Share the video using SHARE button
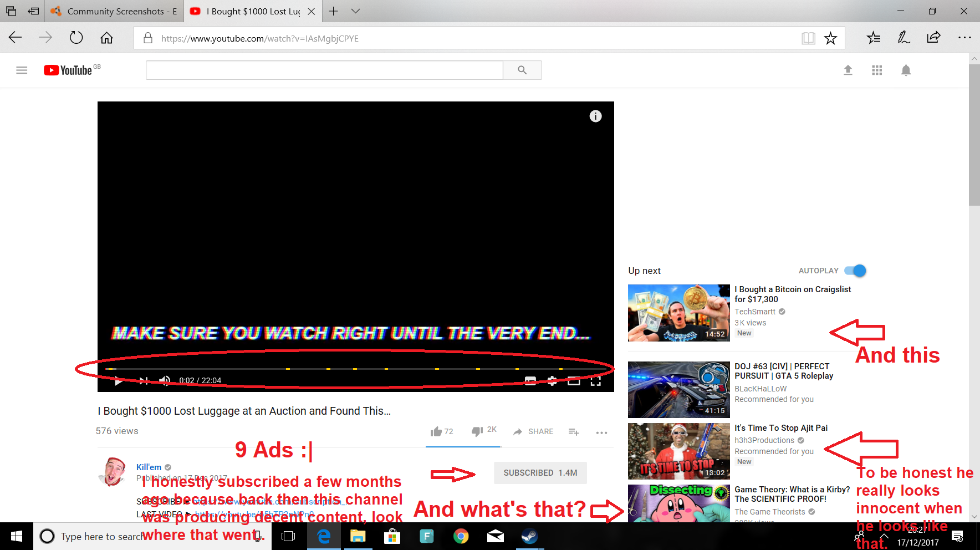Screen dimensions: 980x550 533,431
